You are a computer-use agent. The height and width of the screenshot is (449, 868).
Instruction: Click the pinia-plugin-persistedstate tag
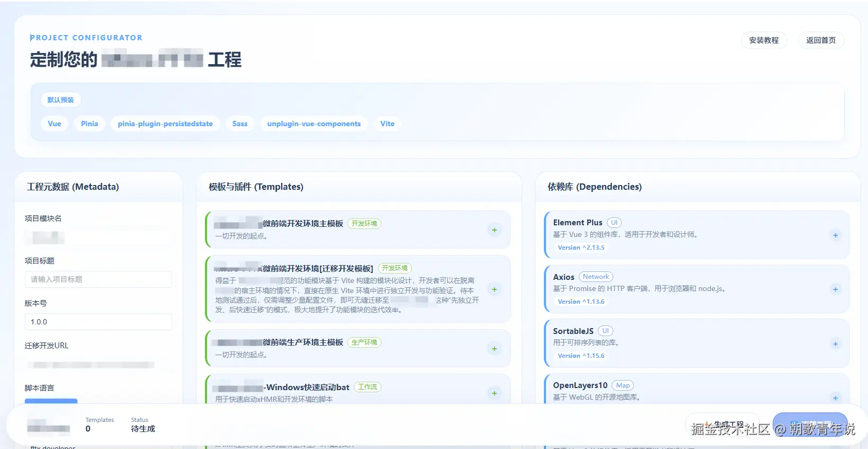(165, 124)
